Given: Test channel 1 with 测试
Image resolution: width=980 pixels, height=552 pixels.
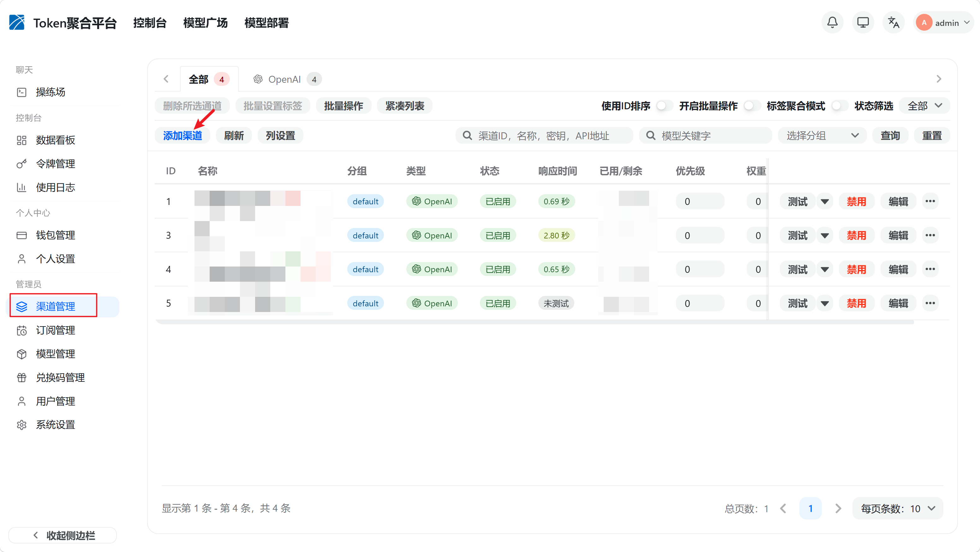Looking at the screenshot, I should (798, 201).
